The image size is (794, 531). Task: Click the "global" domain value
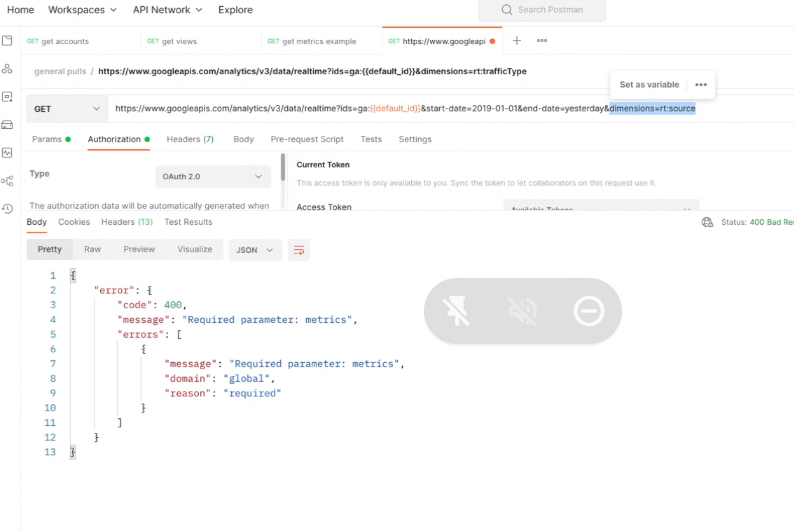click(x=247, y=379)
